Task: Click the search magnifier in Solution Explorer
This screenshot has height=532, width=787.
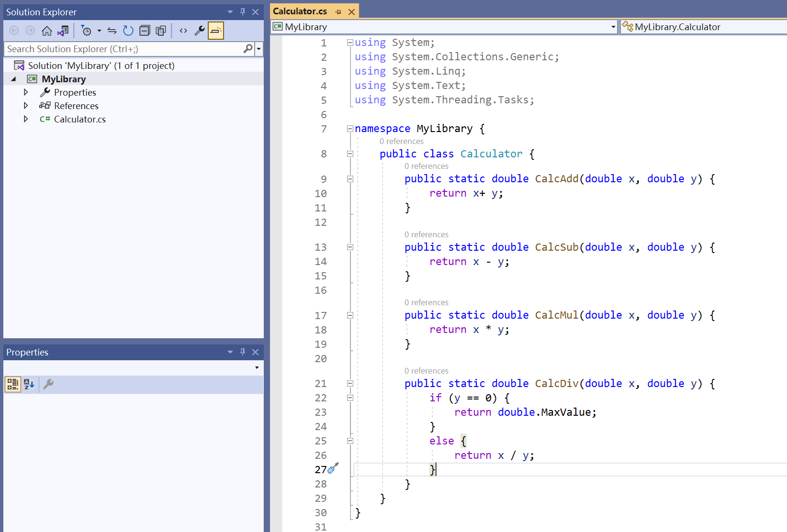Action: click(248, 49)
